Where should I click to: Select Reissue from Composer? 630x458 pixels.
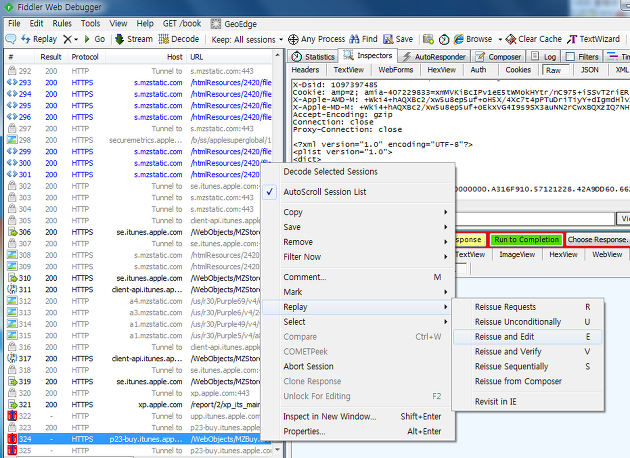[x=528, y=381]
